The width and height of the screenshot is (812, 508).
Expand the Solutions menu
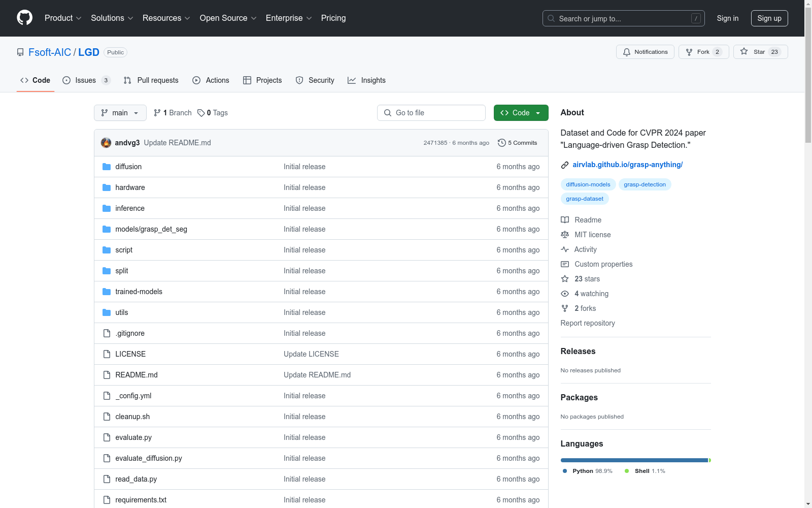(112, 18)
